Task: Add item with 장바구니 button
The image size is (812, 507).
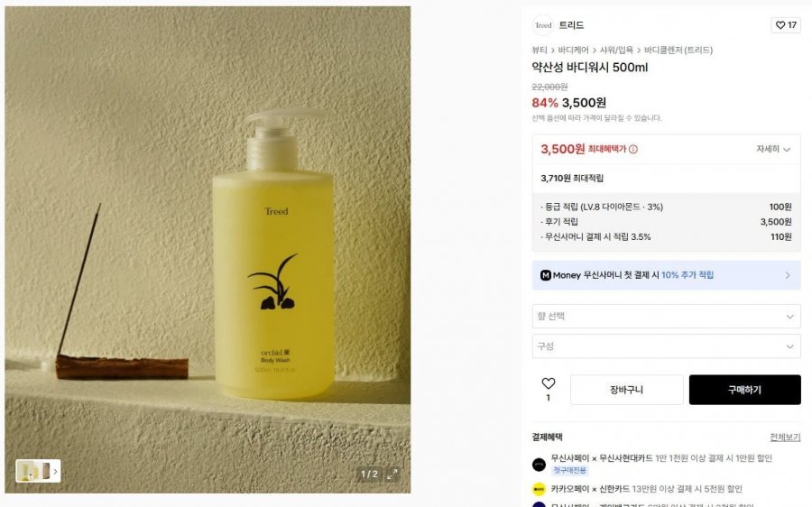Action: click(627, 390)
